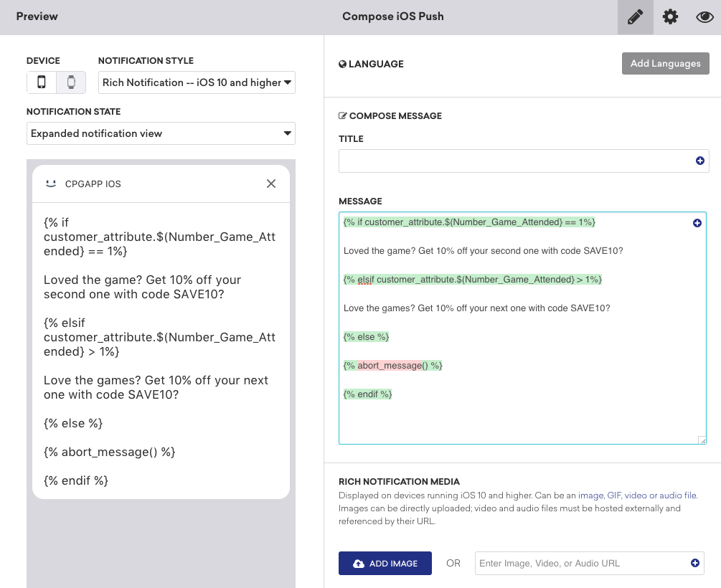Click the Enter Image, Video, or Audio URL field
This screenshot has width=721, height=588.
590,563
